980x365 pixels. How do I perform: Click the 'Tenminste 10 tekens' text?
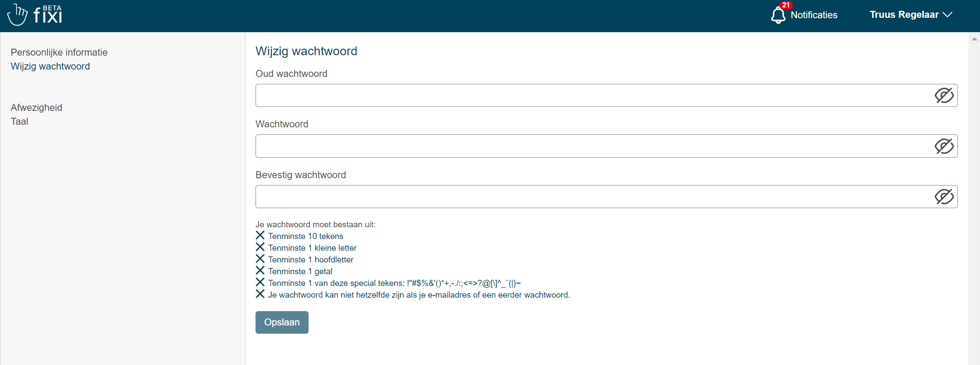pyautogui.click(x=306, y=236)
